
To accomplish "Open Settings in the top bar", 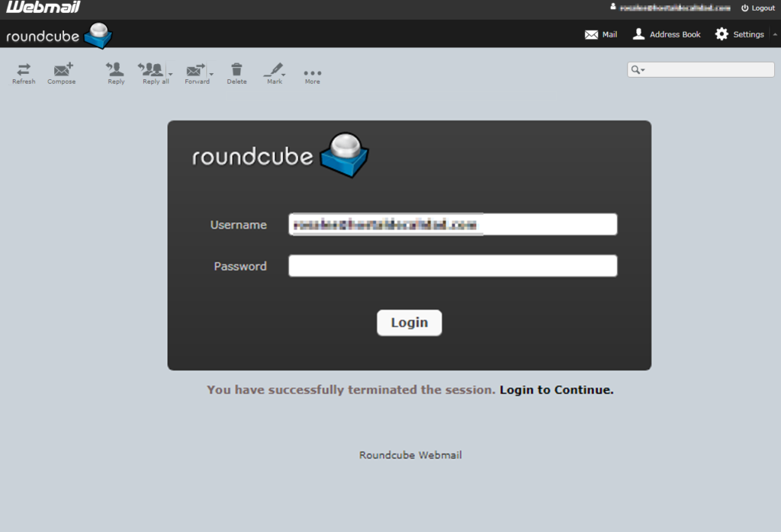I will point(740,34).
